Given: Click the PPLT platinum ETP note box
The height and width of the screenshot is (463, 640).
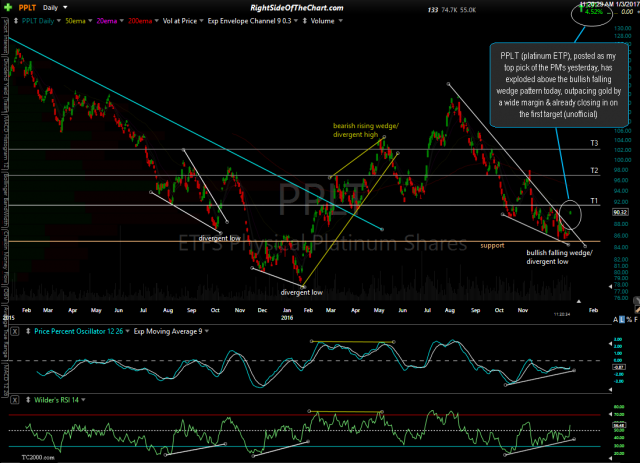Looking at the screenshot, I should (x=559, y=85).
